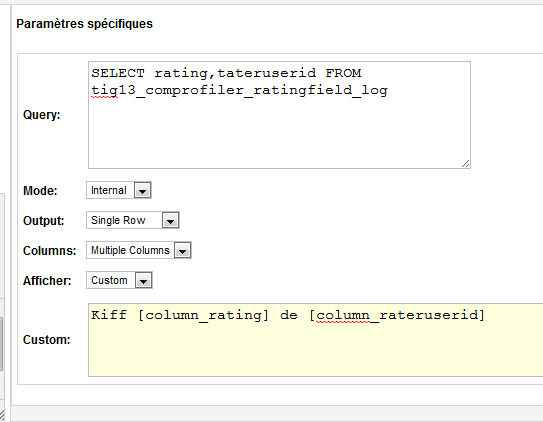Click the [column_rating] placeholder in Custom field
Screen dimensions: 543x422
(203, 315)
